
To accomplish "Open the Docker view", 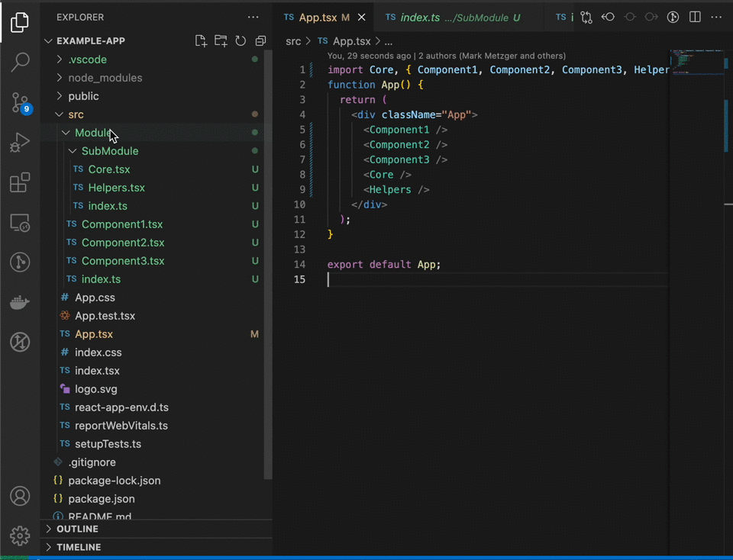I will 20,302.
